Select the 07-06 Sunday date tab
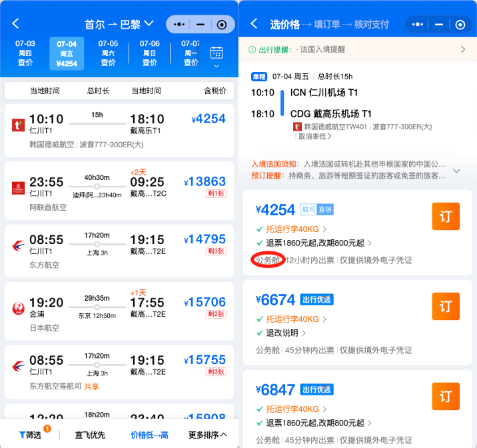 point(150,53)
